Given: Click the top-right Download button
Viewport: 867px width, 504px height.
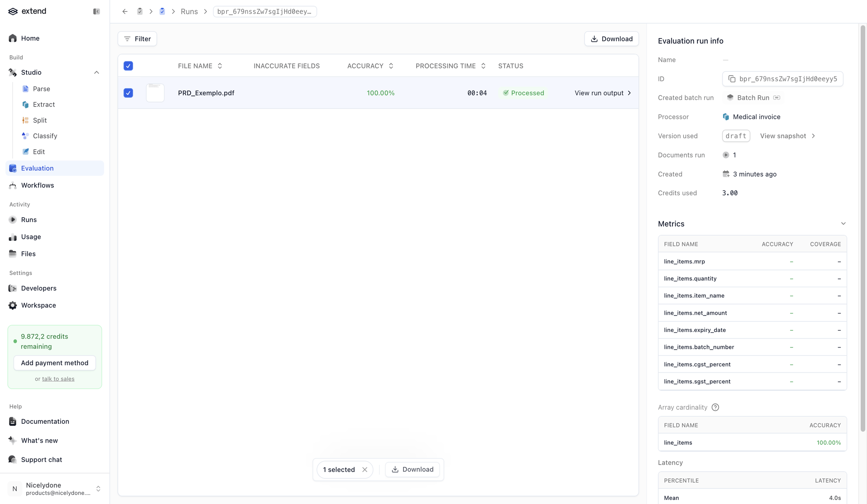Looking at the screenshot, I should click(611, 39).
